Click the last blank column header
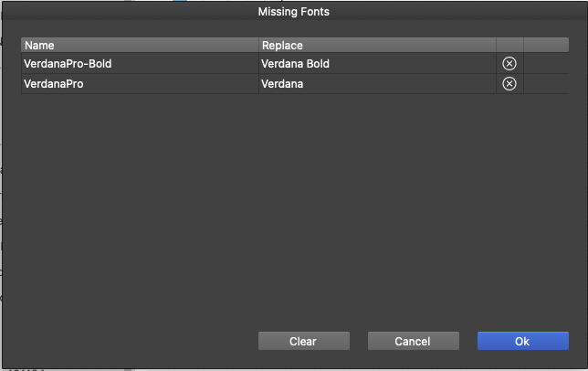 [x=546, y=45]
